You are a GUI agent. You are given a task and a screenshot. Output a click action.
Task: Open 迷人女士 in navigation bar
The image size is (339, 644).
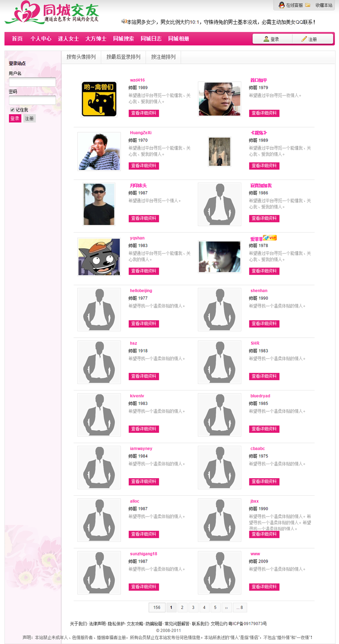click(x=68, y=39)
